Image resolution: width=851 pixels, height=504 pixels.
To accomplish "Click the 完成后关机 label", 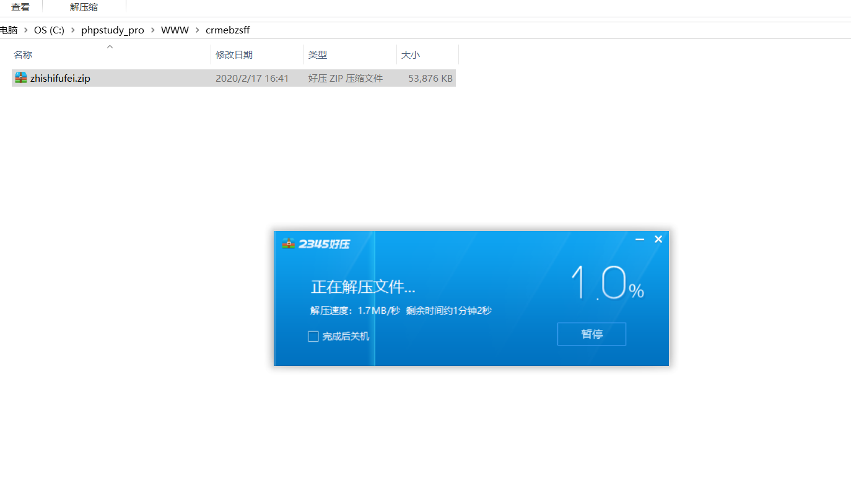I will click(x=346, y=336).
